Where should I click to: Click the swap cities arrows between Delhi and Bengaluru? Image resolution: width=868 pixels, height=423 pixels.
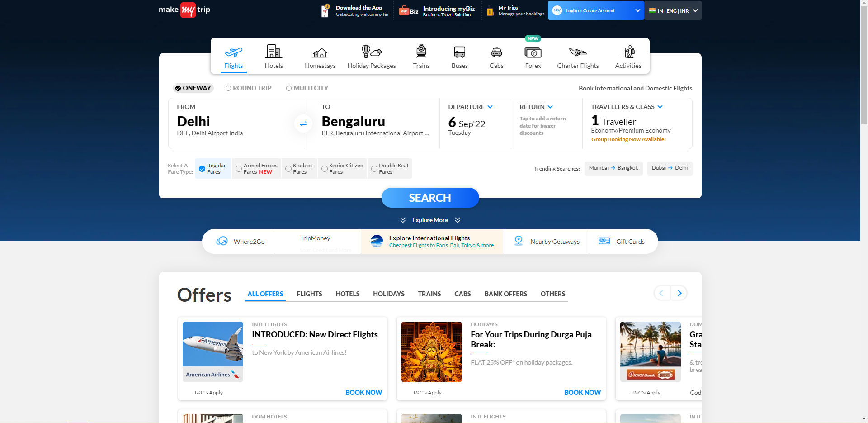(303, 123)
